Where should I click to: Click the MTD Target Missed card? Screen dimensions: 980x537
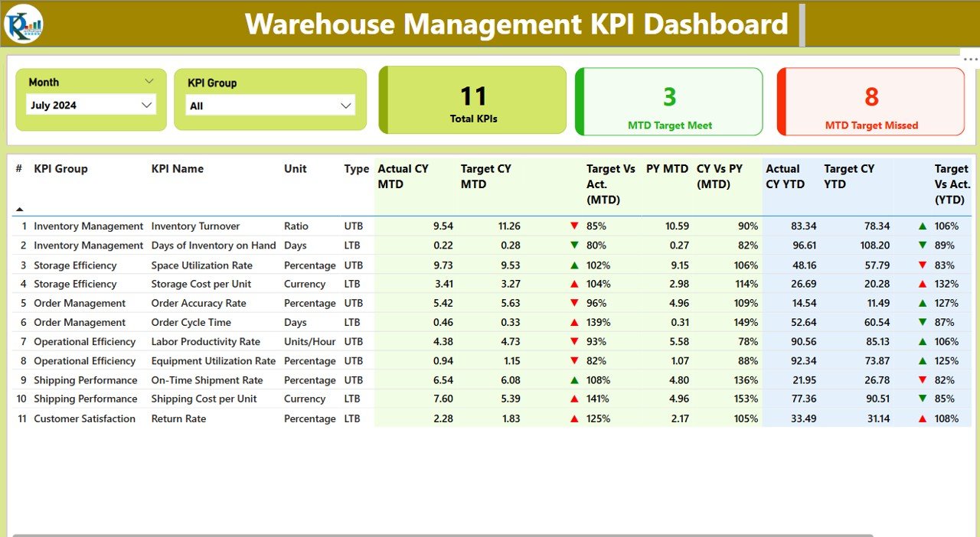[871, 102]
